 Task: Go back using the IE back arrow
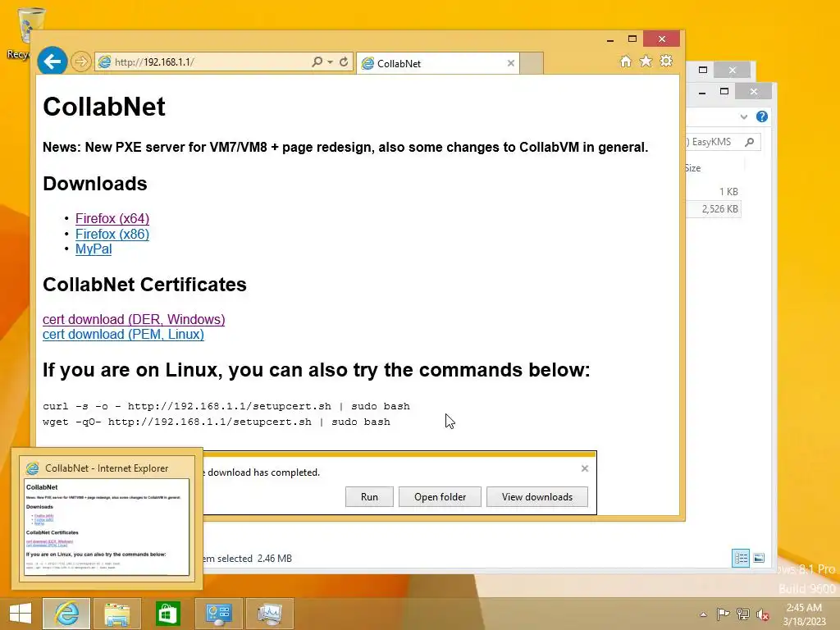pos(52,62)
